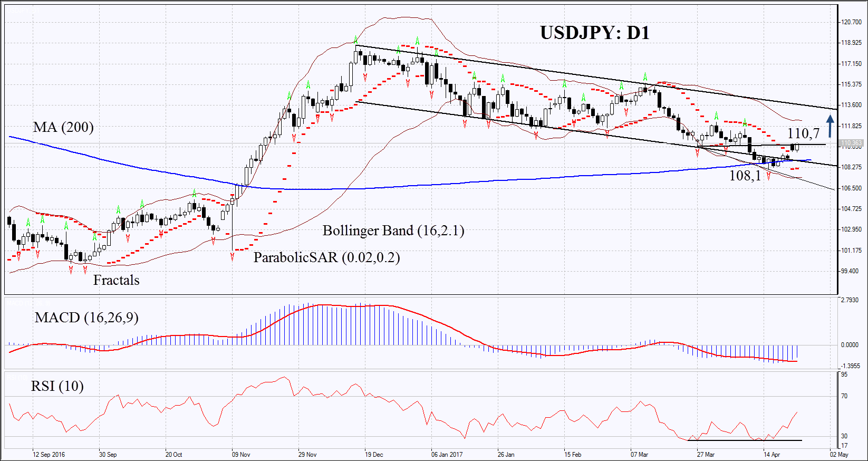Click the MA (200) indicator label
This screenshot has width=868, height=461.
[63, 127]
